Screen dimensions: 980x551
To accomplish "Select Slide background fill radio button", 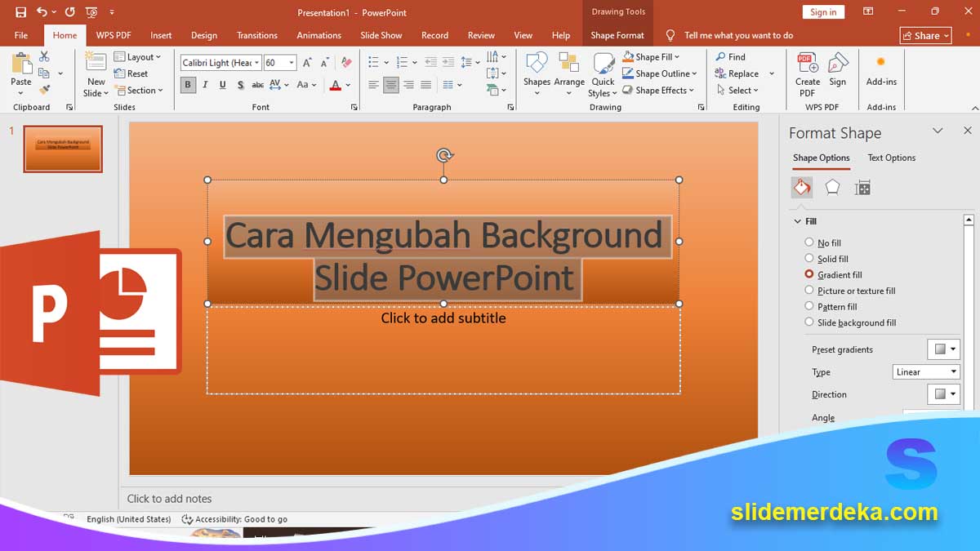I will click(809, 322).
